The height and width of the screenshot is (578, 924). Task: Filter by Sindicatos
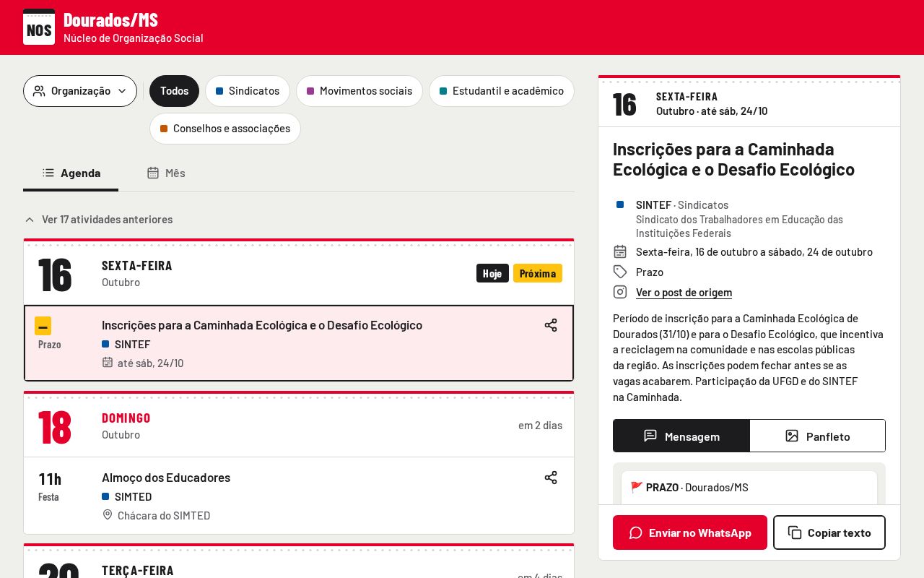pos(248,91)
